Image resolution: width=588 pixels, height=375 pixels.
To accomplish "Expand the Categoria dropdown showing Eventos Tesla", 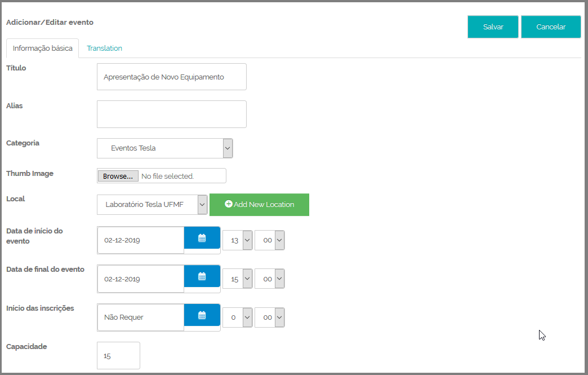I will 165,148.
